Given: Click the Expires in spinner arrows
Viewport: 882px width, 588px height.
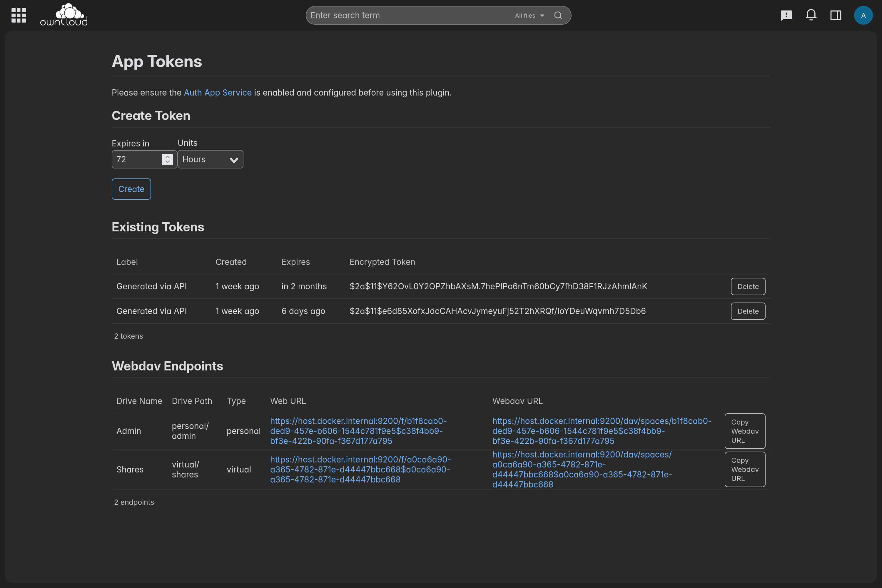Looking at the screenshot, I should tap(168, 159).
